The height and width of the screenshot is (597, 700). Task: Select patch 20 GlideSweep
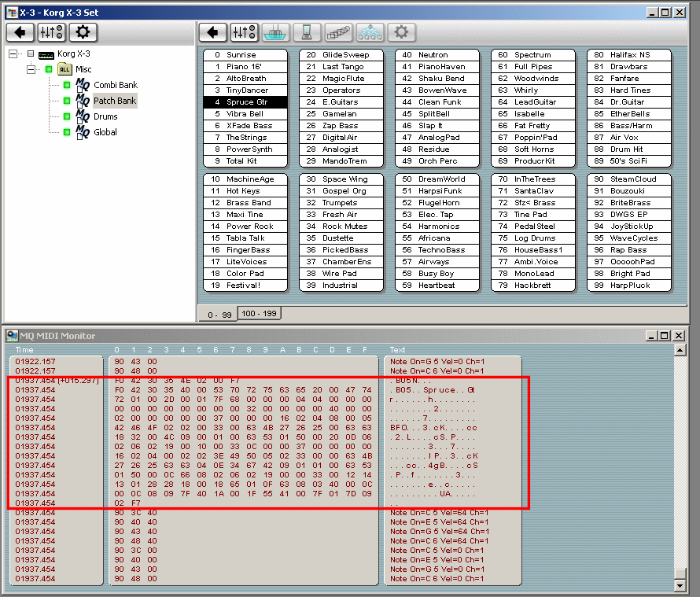(341, 54)
